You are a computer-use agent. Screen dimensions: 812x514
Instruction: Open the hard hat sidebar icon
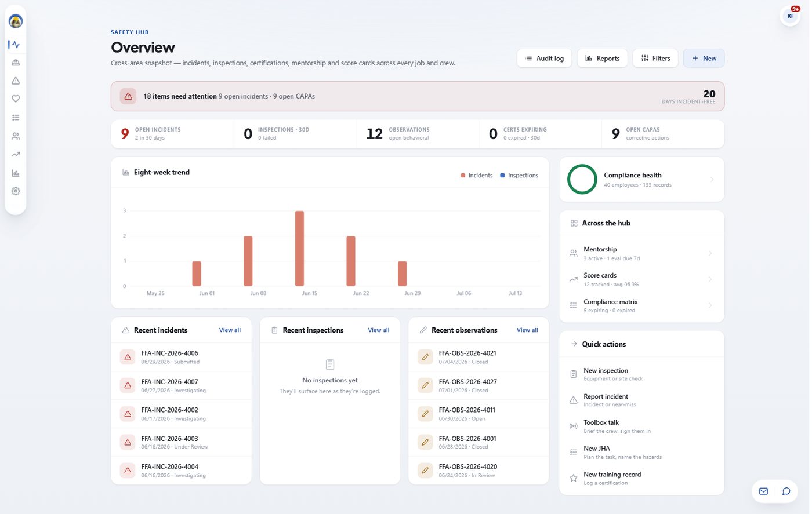tap(16, 63)
